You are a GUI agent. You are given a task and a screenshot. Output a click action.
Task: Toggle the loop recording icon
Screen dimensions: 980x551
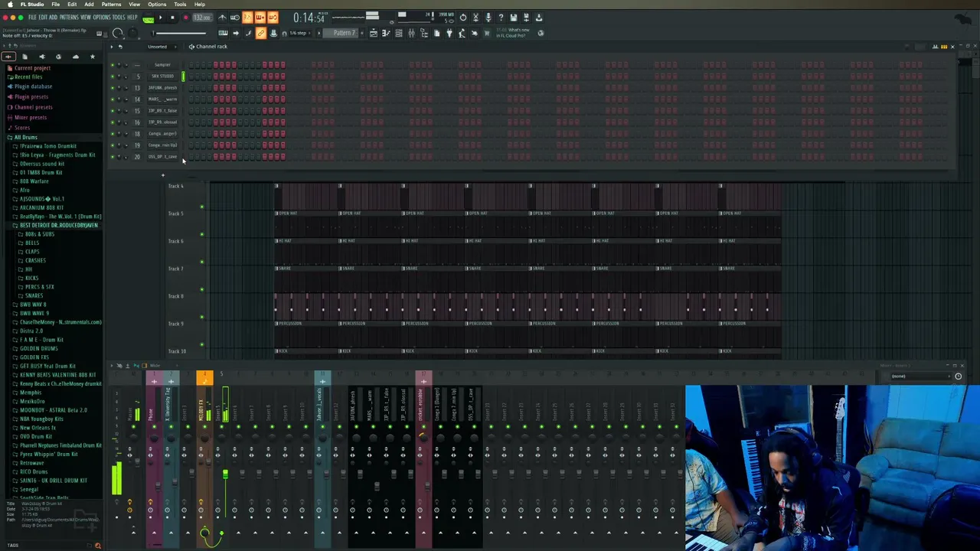pos(273,18)
